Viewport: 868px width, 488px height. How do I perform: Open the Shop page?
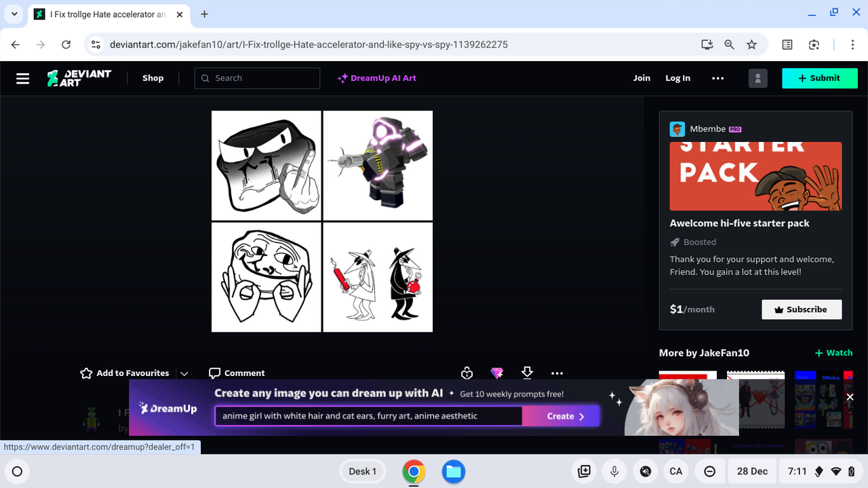coord(153,78)
